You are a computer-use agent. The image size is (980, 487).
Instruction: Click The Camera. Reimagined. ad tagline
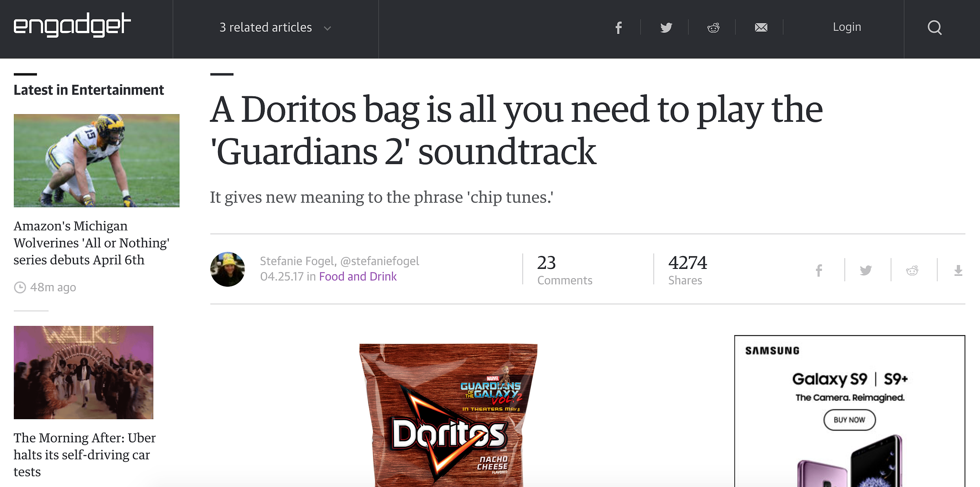pos(850,398)
